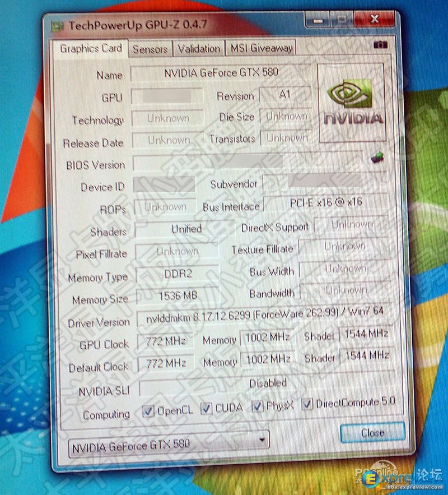This screenshot has height=495, width=448.
Task: Minimize the GPU-Z window
Action: coord(318,20)
